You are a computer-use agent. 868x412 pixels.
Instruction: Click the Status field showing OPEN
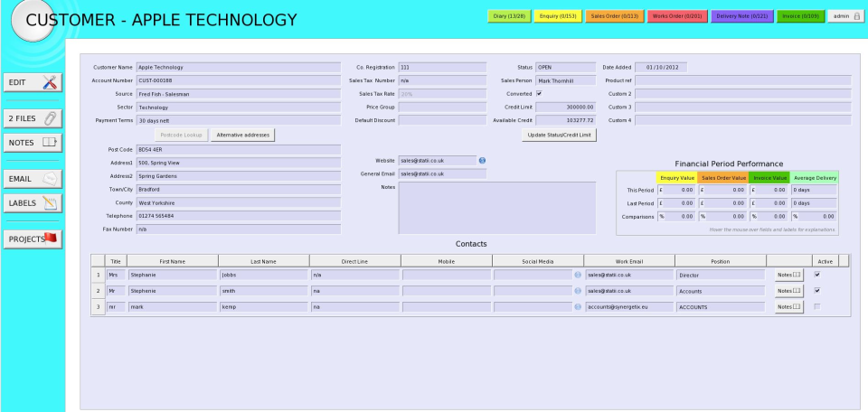click(566, 68)
